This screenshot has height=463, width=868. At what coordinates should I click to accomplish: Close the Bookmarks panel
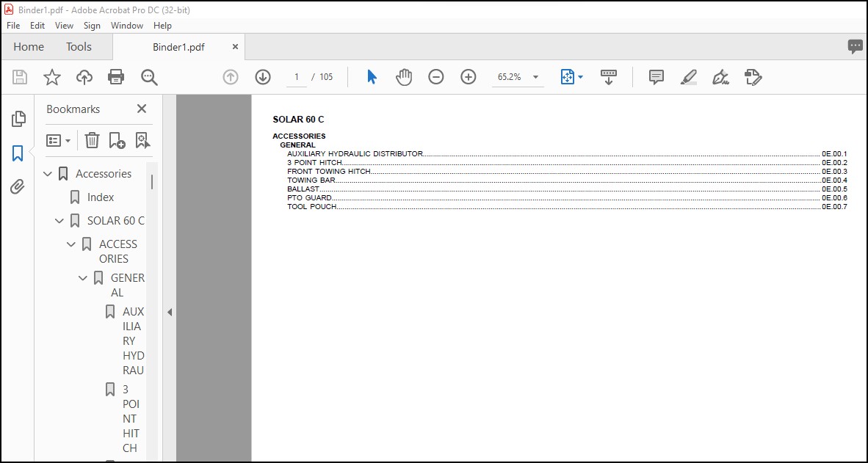(142, 109)
